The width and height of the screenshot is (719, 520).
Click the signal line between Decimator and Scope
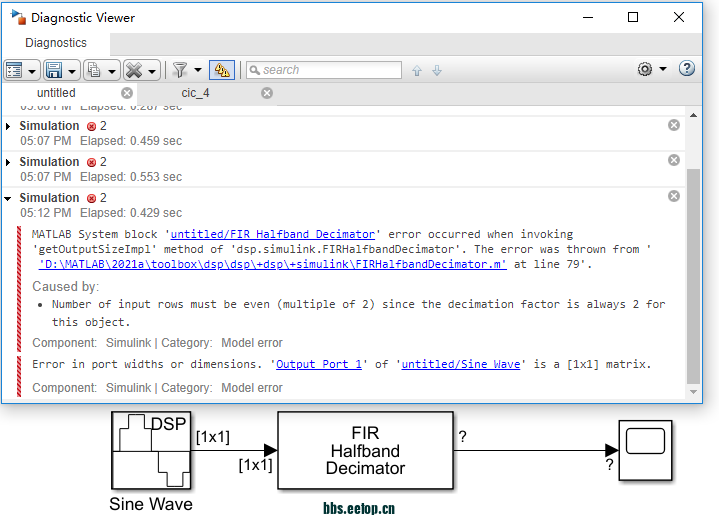click(530, 450)
